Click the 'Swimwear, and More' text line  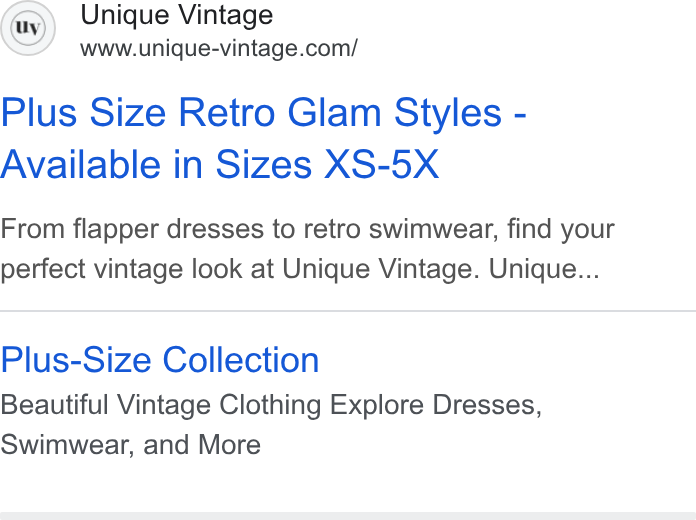coord(130,445)
